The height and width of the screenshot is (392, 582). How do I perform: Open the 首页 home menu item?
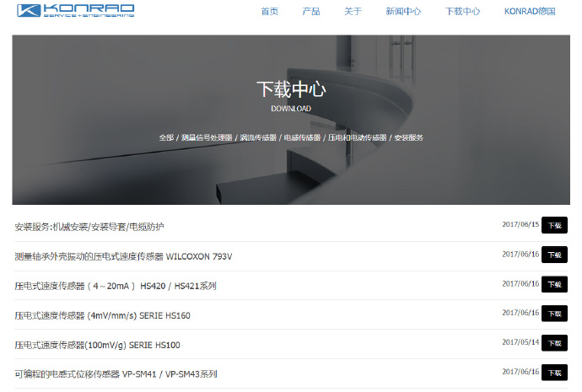(x=269, y=12)
